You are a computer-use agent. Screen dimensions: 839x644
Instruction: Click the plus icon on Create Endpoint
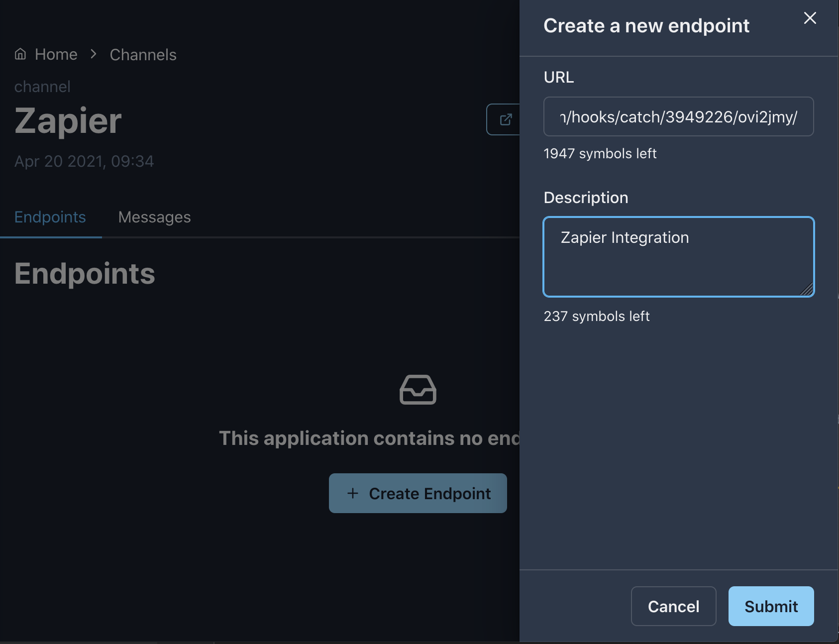tap(352, 493)
